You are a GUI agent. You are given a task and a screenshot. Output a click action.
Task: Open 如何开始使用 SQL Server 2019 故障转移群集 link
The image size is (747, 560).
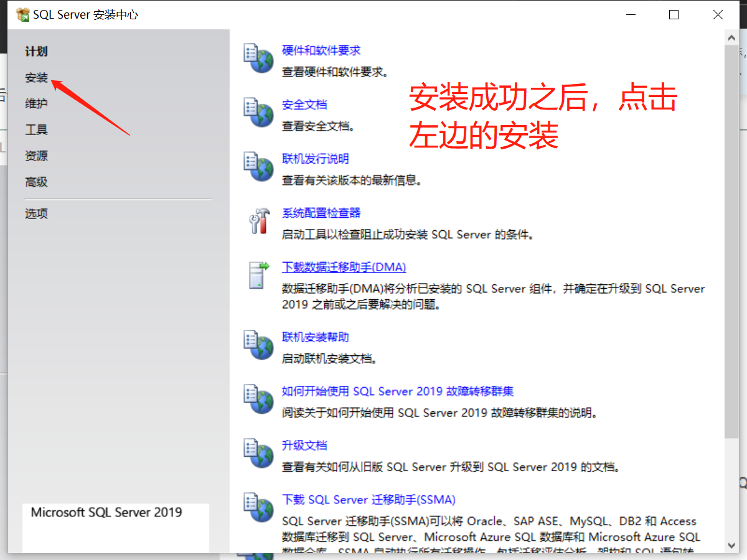[398, 391]
